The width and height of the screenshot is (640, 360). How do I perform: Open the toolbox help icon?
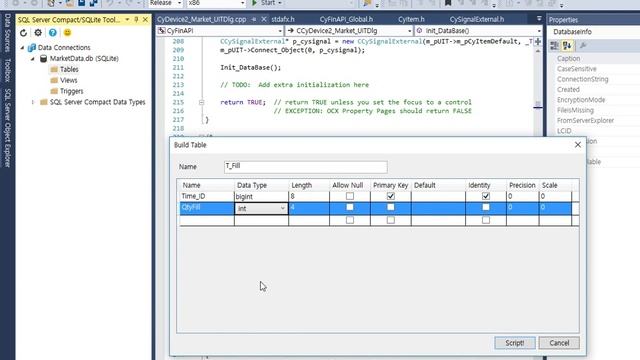(x=53, y=33)
